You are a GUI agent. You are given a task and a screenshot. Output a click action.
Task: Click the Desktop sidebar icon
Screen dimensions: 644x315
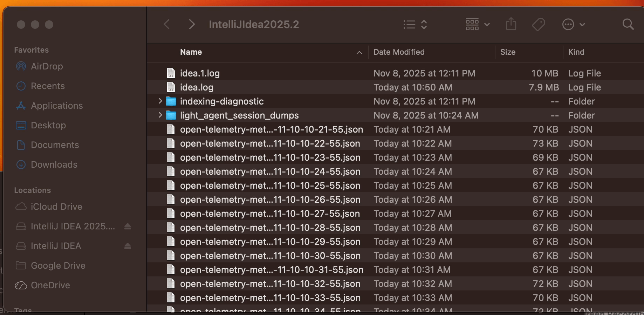pos(21,125)
